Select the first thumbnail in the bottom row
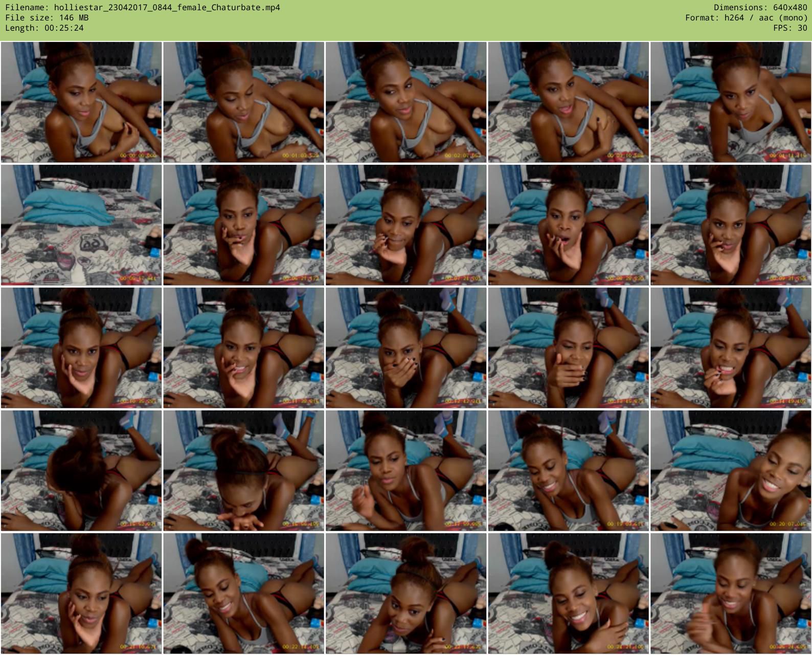The width and height of the screenshot is (812, 655). pos(81,593)
